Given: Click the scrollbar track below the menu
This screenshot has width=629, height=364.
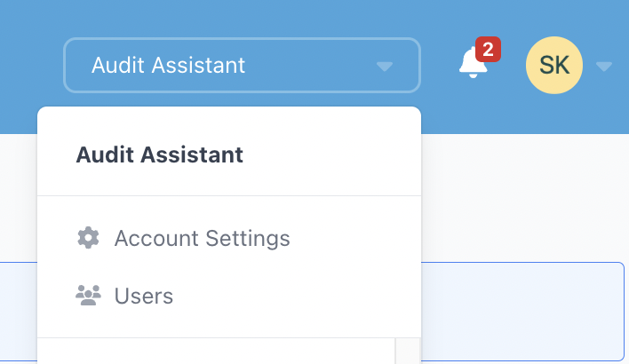Looking at the screenshot, I should (408, 352).
